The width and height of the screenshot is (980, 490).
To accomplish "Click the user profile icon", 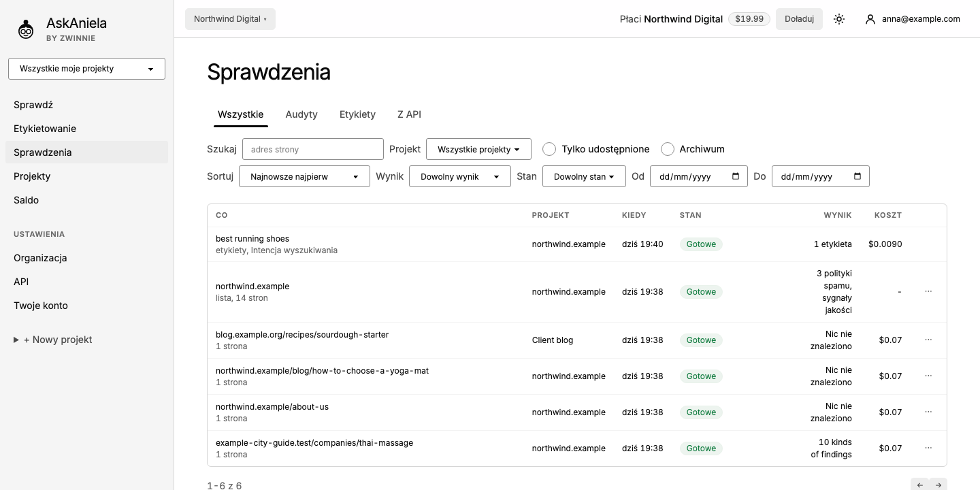I will pos(870,19).
